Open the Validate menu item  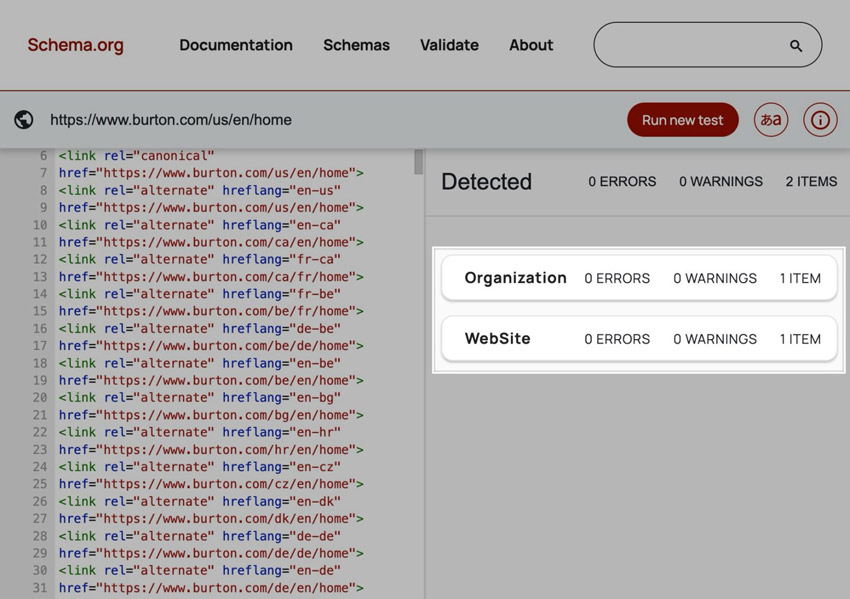tap(449, 45)
